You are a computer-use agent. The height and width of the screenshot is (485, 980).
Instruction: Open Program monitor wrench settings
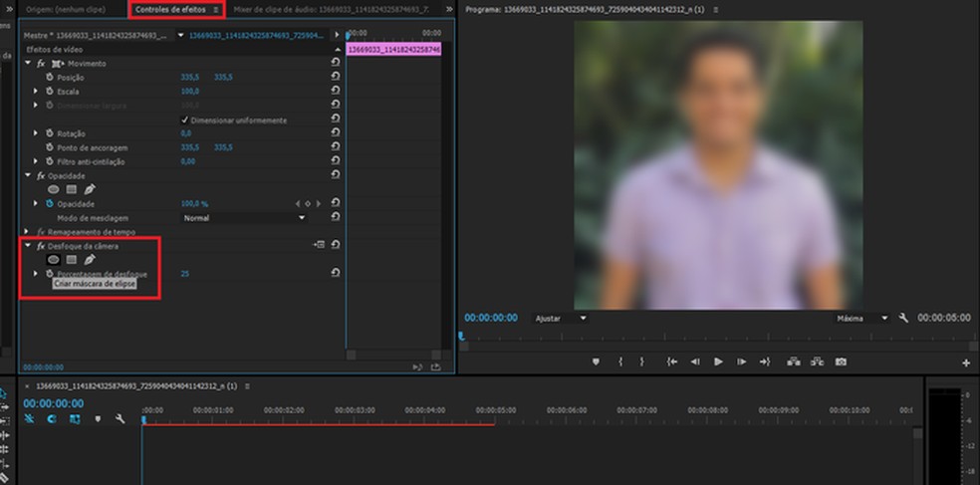coord(902,318)
